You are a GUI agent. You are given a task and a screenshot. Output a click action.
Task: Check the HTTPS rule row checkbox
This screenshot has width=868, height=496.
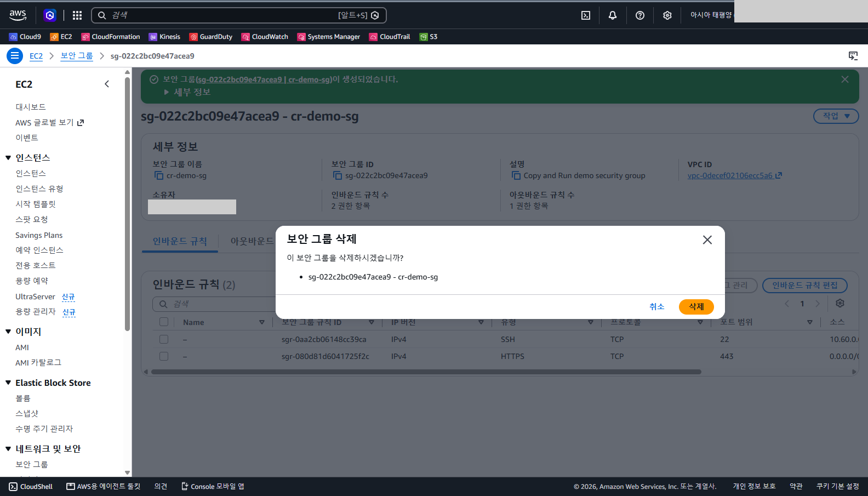(164, 356)
